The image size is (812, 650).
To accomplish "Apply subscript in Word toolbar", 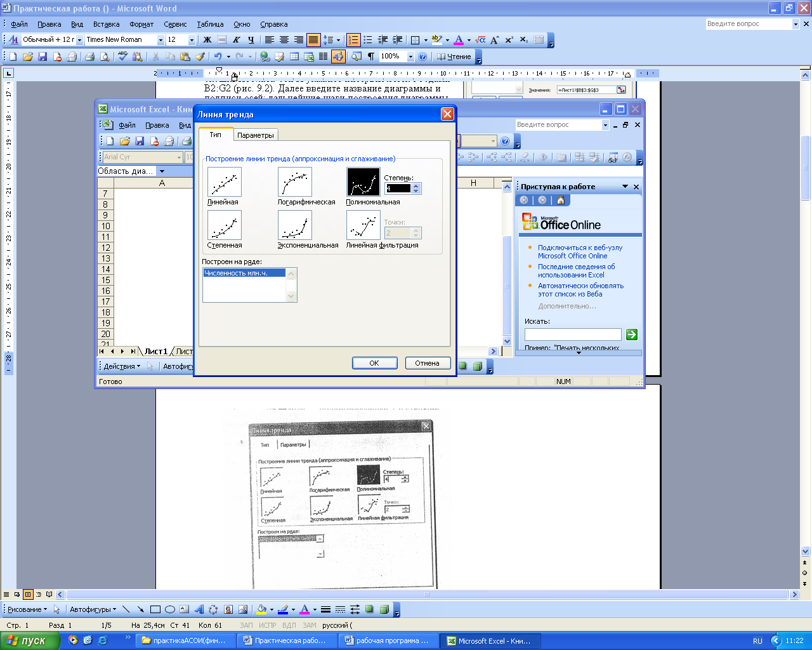I will point(523,40).
